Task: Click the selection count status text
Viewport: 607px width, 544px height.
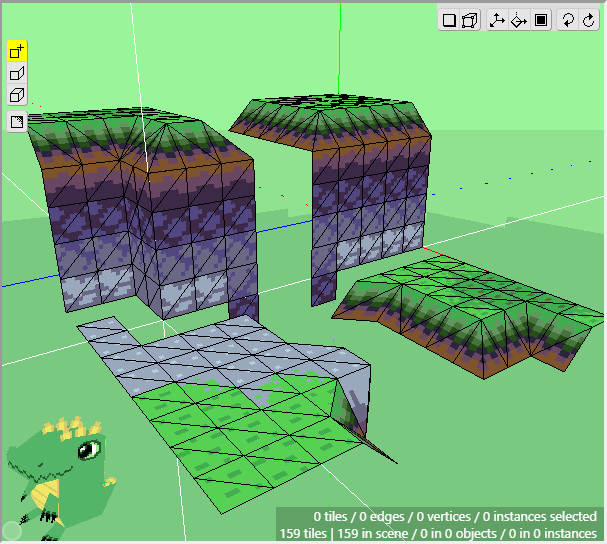Action: (455, 516)
